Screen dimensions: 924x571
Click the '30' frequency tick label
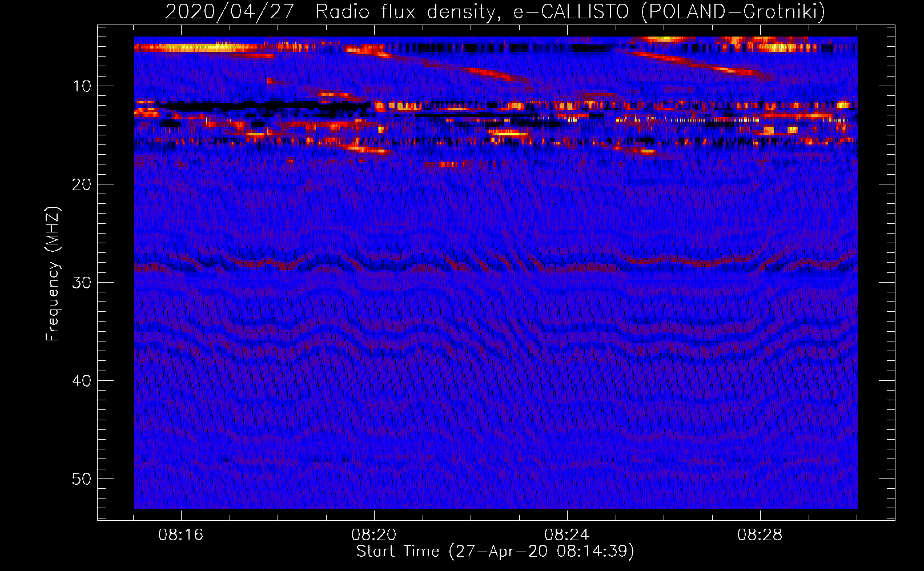[x=82, y=283]
